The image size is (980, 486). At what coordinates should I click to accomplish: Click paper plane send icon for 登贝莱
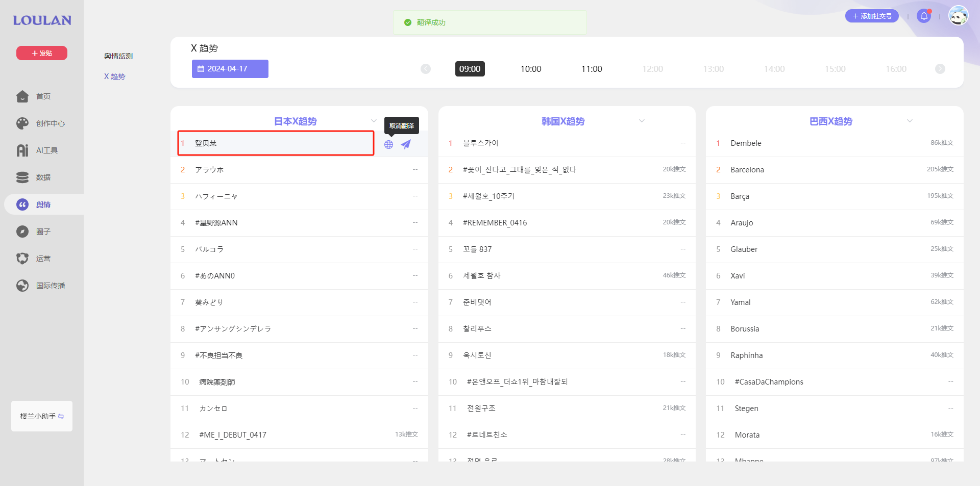tap(406, 144)
